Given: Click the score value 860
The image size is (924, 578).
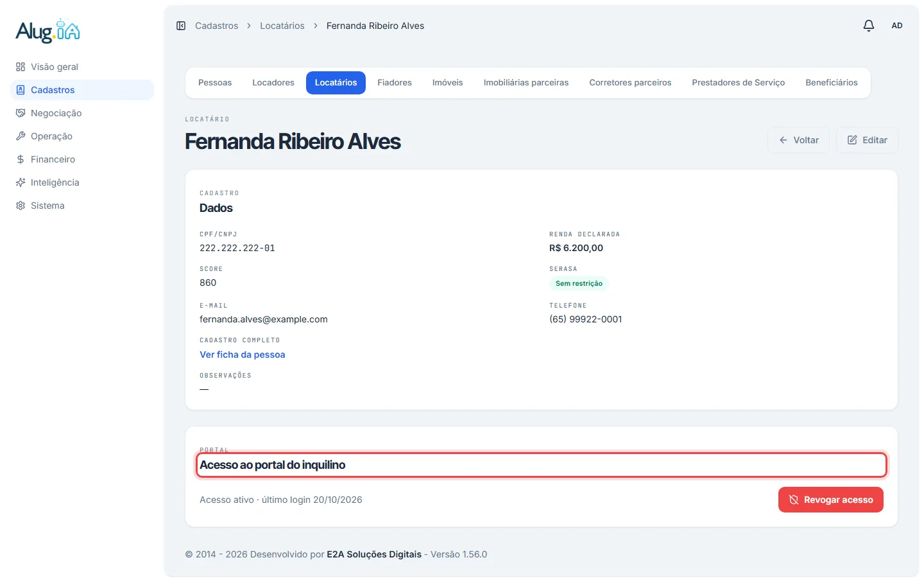Looking at the screenshot, I should pos(208,283).
